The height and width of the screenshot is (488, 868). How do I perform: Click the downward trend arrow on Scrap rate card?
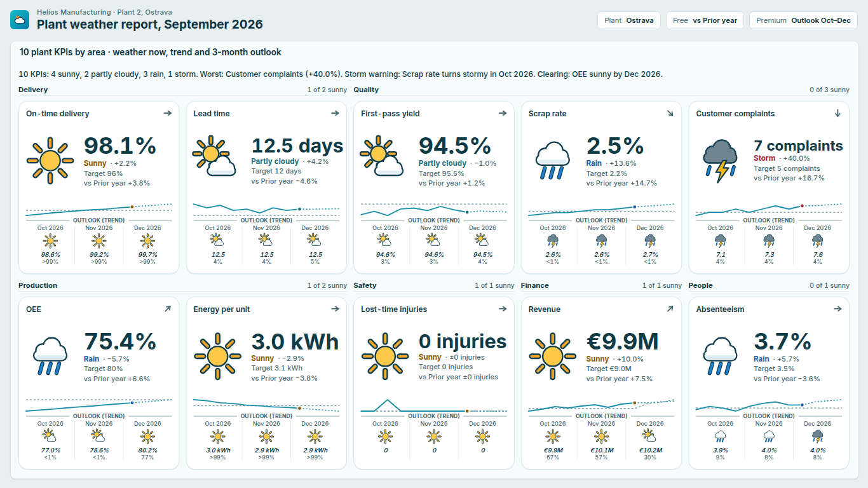coord(670,114)
